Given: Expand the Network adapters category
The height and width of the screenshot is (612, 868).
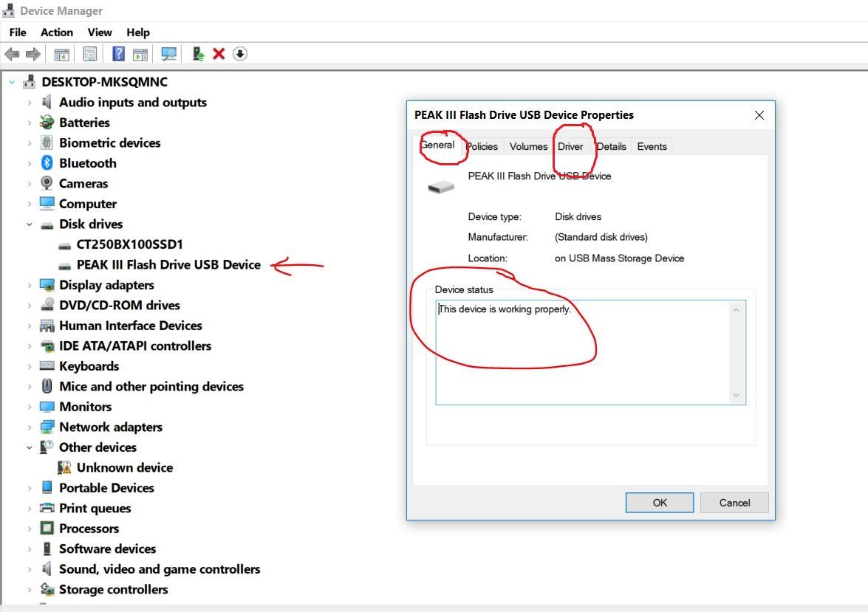Looking at the screenshot, I should tap(30, 427).
